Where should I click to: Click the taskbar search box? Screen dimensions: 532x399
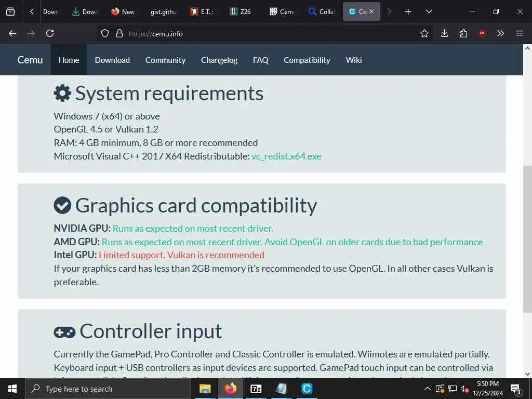pos(108,389)
